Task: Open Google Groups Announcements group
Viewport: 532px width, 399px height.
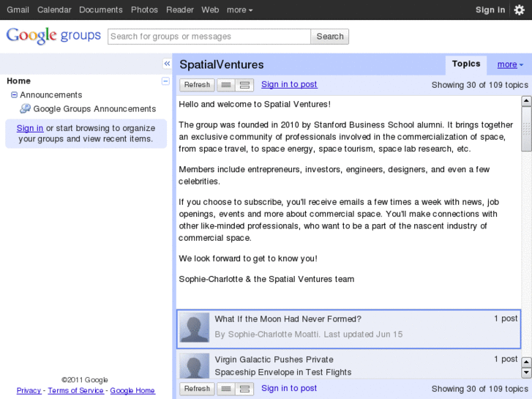Action: (x=94, y=108)
